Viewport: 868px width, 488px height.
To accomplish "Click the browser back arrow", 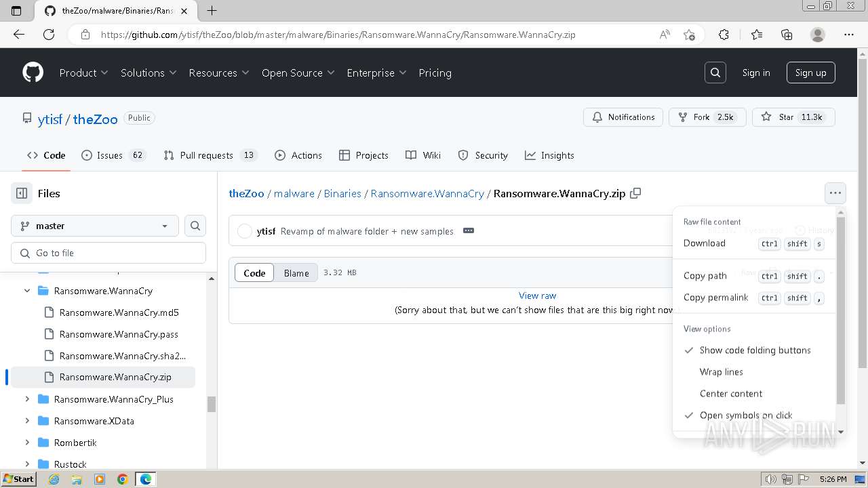I will coord(19,35).
